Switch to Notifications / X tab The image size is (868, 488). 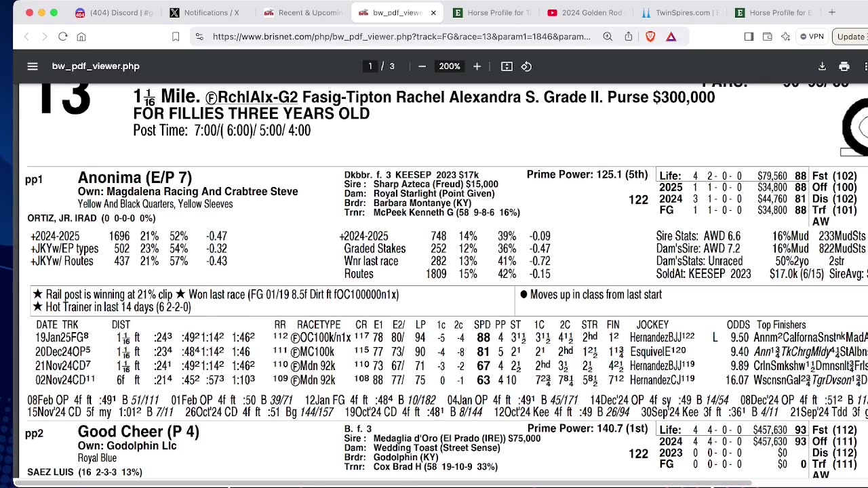coord(205,12)
